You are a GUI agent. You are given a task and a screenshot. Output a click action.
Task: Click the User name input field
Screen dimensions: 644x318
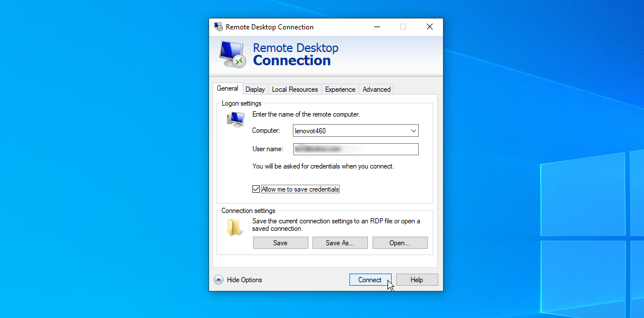click(x=356, y=149)
